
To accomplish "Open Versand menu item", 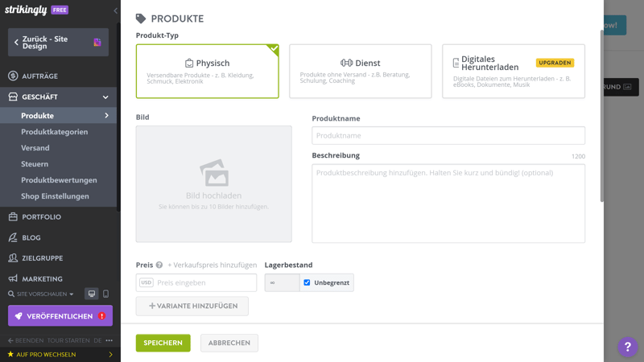I will [35, 148].
